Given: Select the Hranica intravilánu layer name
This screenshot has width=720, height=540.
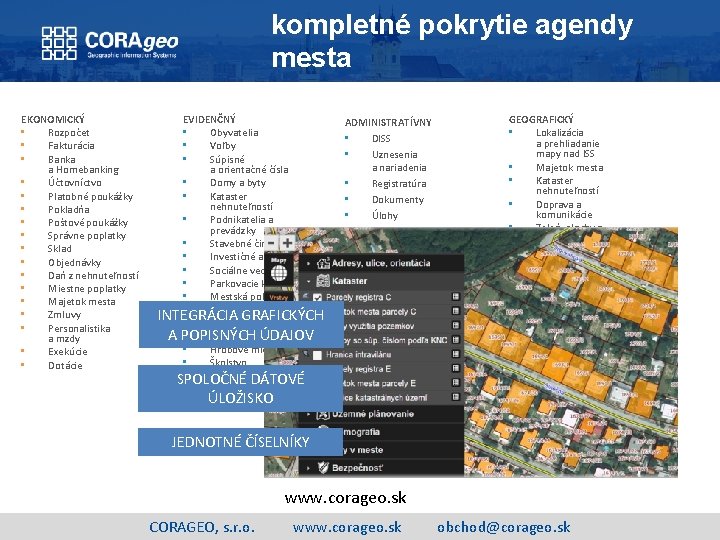Looking at the screenshot, I should (358, 355).
